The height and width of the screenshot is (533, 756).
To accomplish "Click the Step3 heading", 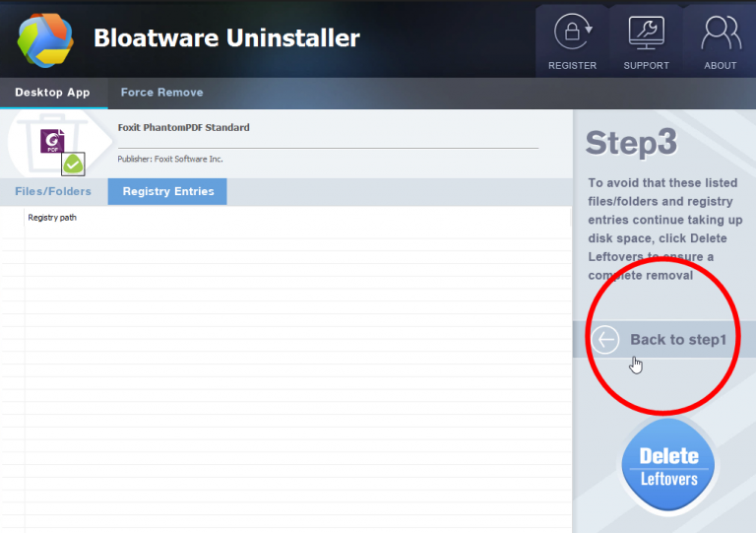I will point(631,144).
